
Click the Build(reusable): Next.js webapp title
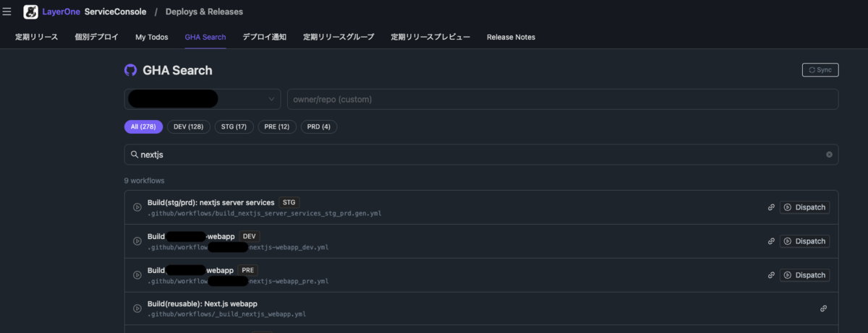(x=203, y=303)
